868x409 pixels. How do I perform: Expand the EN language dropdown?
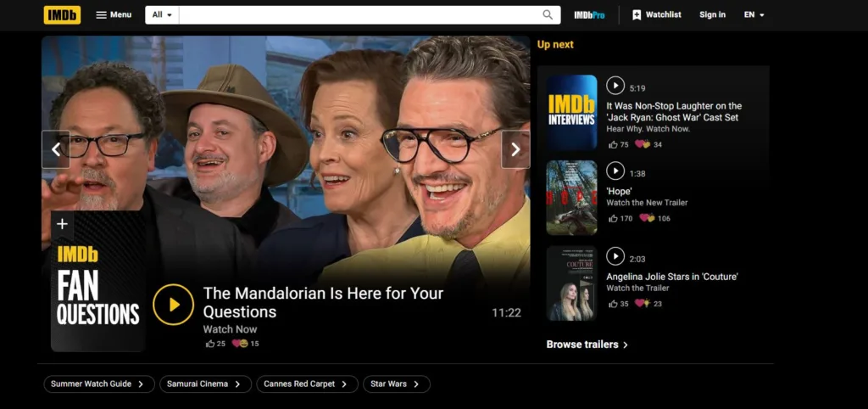tap(754, 15)
